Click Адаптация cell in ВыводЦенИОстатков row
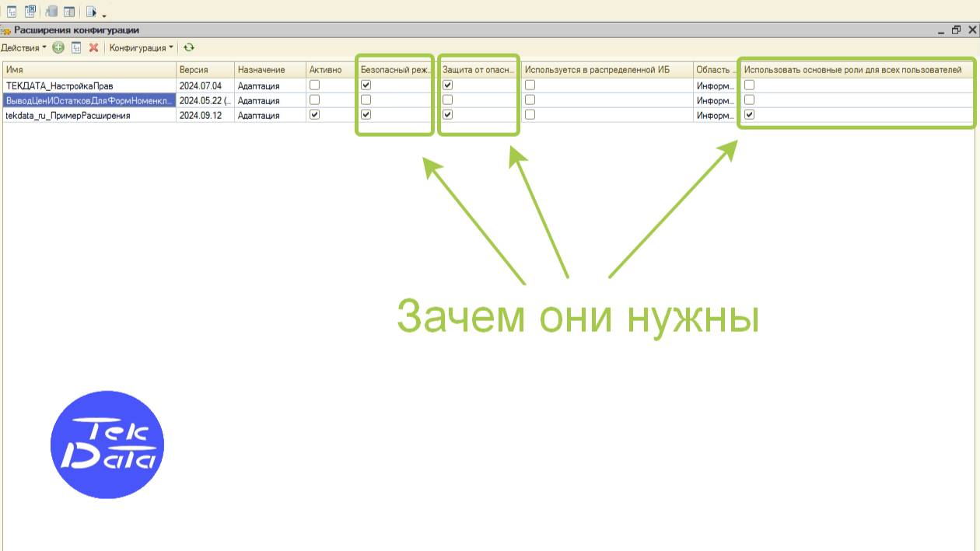Image resolution: width=980 pixels, height=551 pixels. tap(270, 100)
